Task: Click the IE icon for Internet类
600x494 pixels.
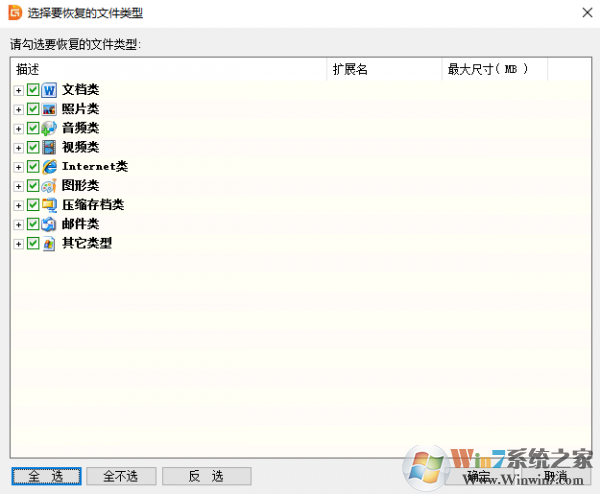Action: 49,166
